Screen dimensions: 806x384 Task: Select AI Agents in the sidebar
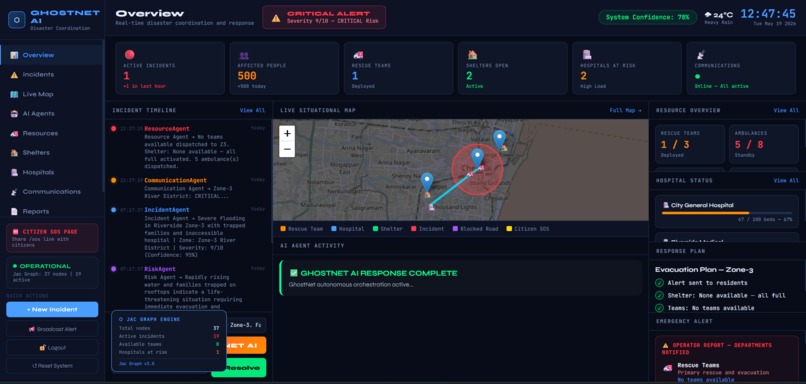(x=51, y=114)
